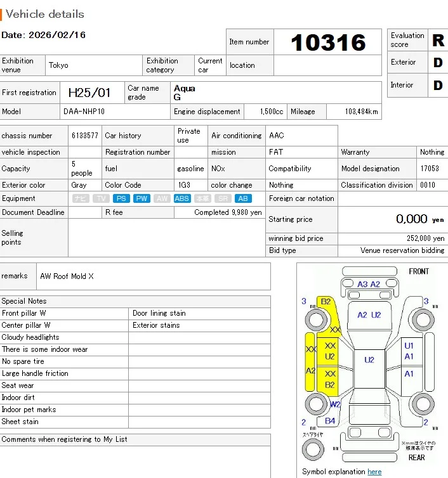Click the remarks text 'AW Roof Mold X'

coord(67,276)
